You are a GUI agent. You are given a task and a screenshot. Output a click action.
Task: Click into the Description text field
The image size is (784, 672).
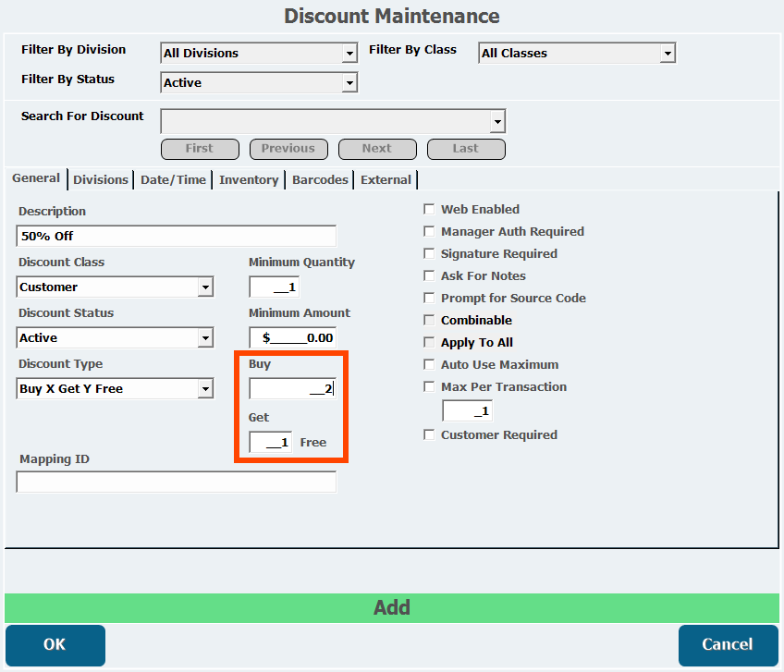pos(177,236)
